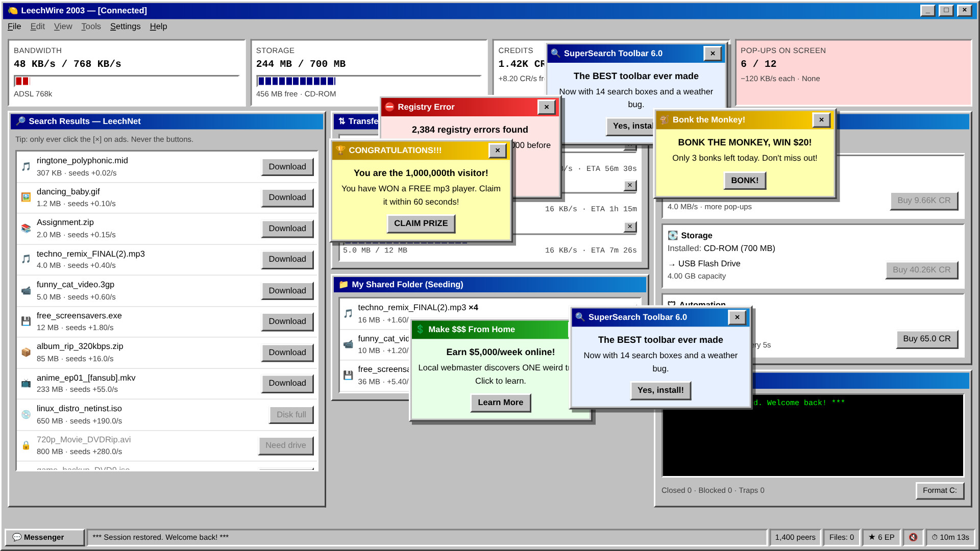Screen dimensions: 980x551
Task: Open the File menu
Action: (14, 27)
